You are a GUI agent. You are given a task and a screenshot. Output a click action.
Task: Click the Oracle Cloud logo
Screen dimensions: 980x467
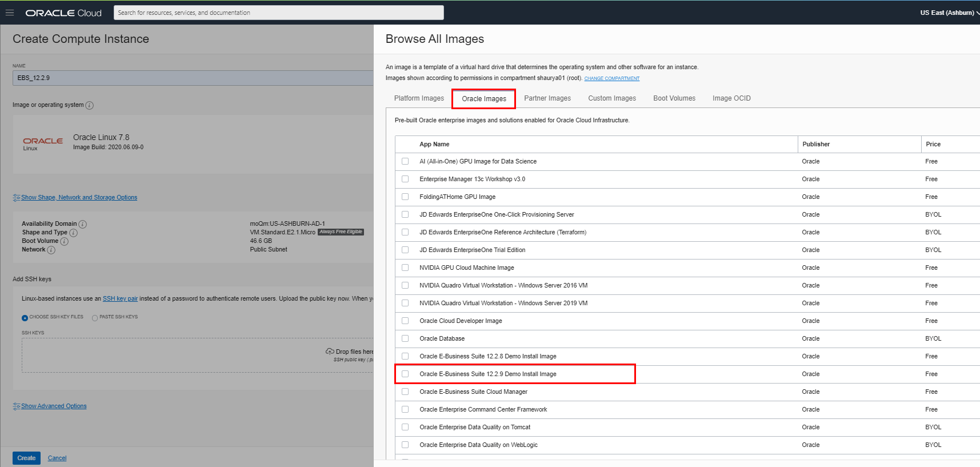point(63,13)
